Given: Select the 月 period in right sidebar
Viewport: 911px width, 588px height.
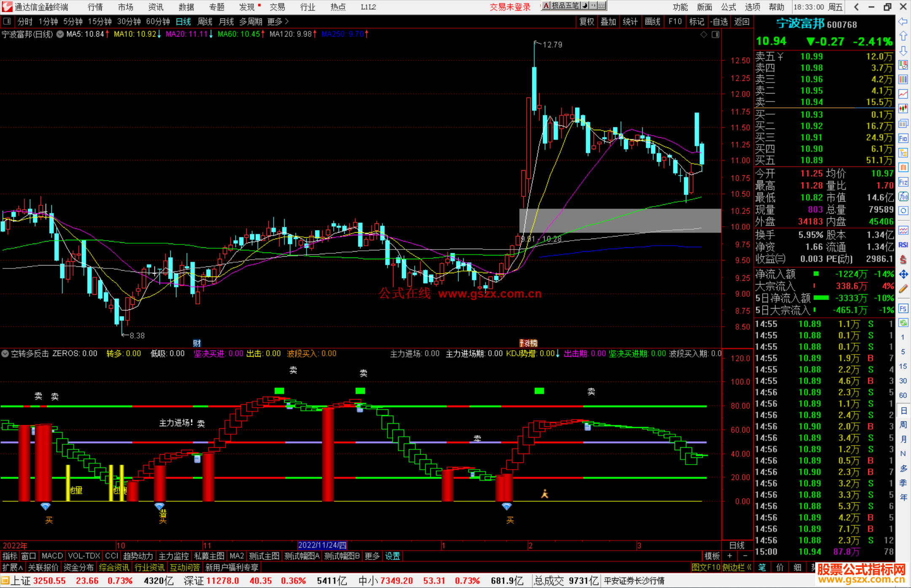Looking at the screenshot, I should point(903,439).
